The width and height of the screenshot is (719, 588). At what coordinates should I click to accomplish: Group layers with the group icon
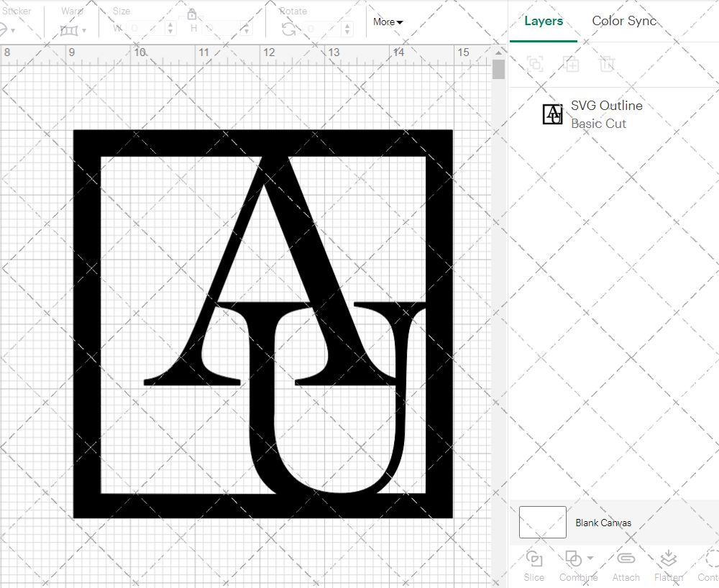click(534, 64)
